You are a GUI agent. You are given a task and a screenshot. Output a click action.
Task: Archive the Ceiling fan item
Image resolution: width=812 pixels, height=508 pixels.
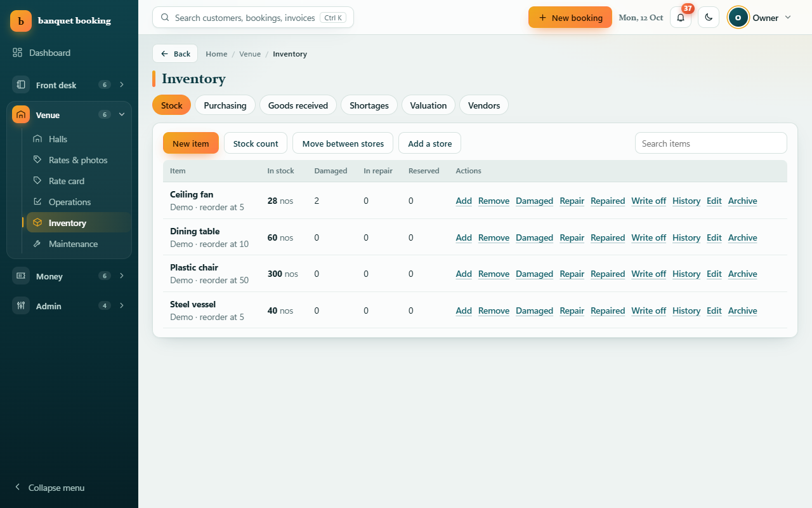pyautogui.click(x=743, y=201)
